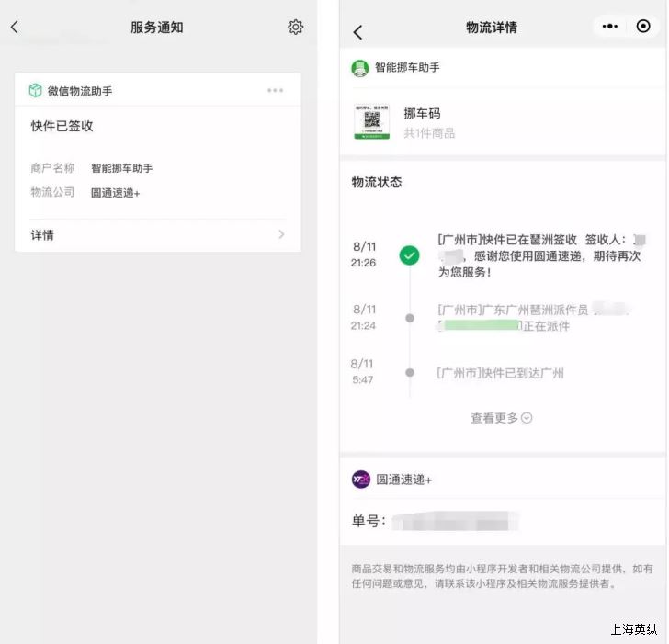Open settings gear in 服务通知 header

click(295, 27)
